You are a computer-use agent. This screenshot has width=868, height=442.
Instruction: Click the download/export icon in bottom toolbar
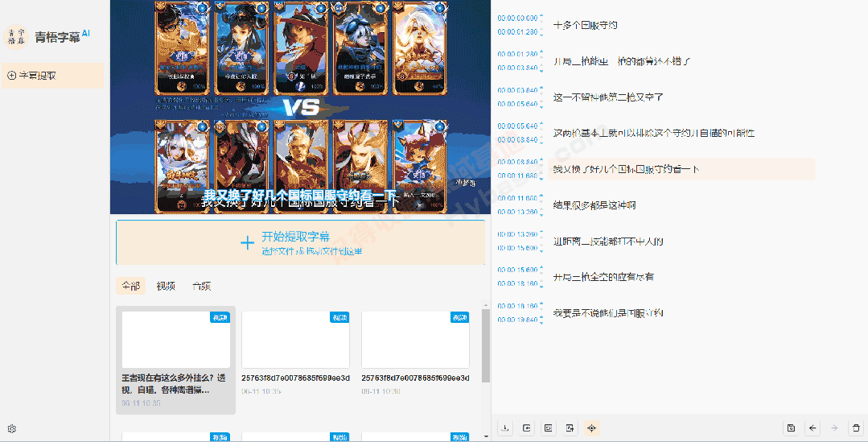tap(505, 428)
